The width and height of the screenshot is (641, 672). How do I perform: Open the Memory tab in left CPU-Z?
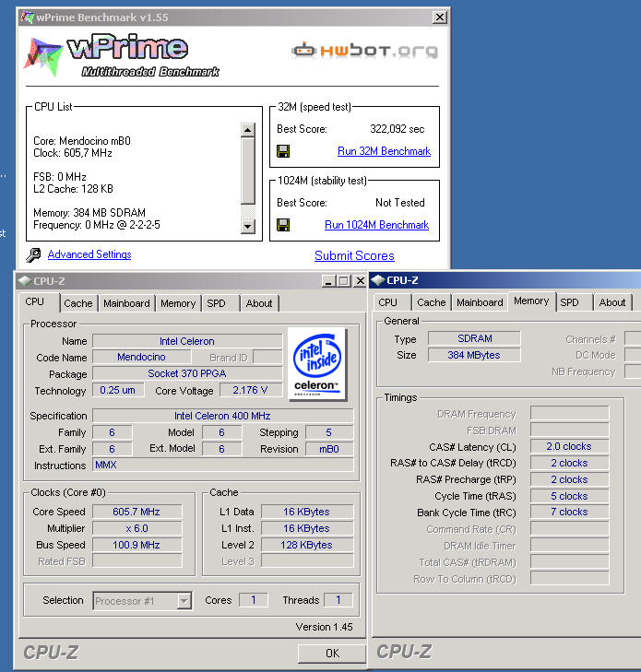(x=178, y=303)
